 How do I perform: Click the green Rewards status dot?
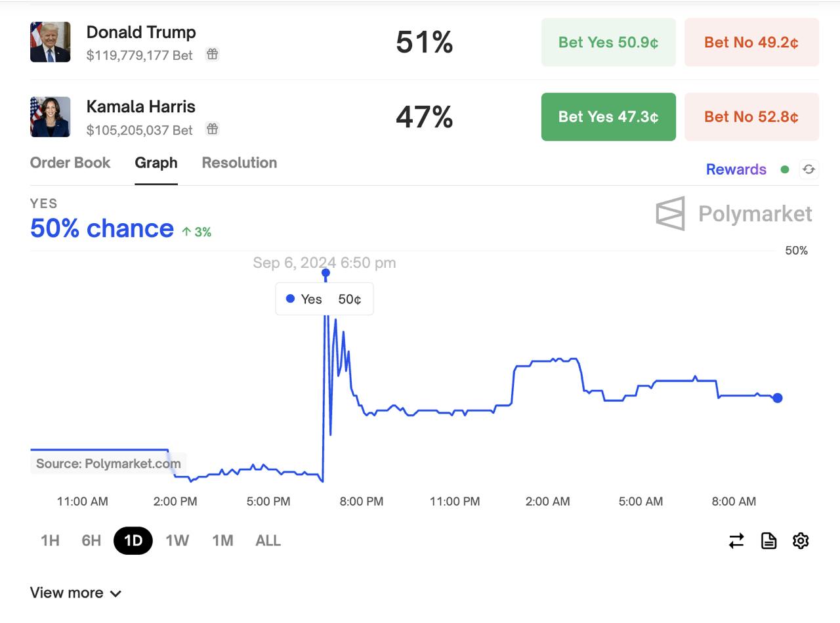tap(784, 169)
